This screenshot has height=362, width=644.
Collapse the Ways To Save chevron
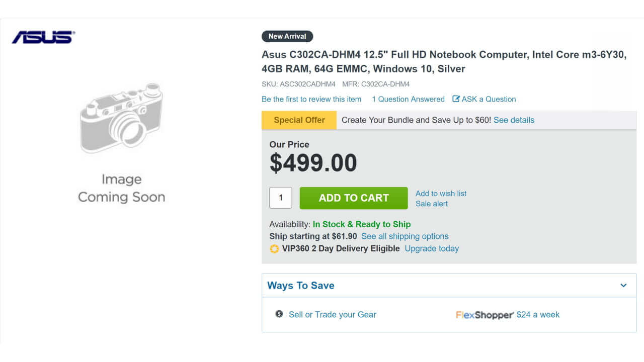[x=623, y=286]
